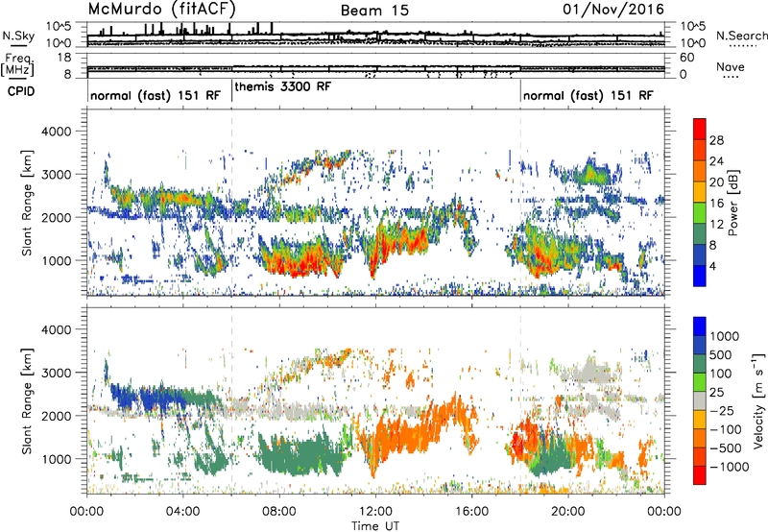Click 'Slant Range [km]' label of power panel
The image size is (768, 532).
coord(27,203)
